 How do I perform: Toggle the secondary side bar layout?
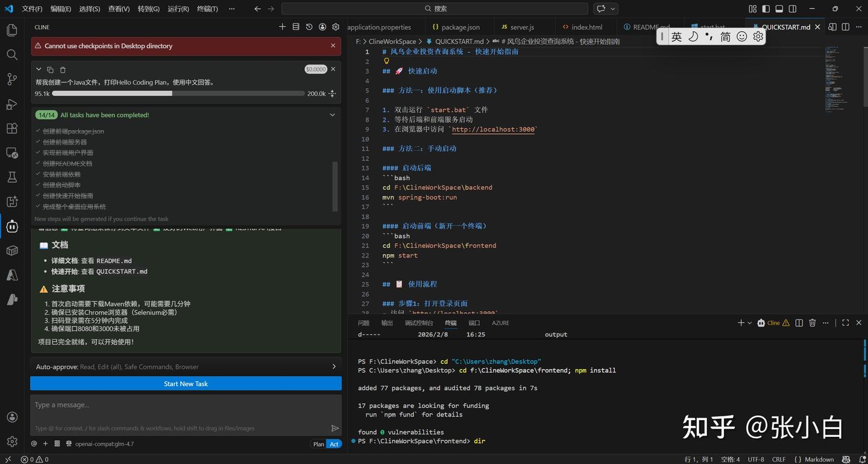tap(793, 8)
